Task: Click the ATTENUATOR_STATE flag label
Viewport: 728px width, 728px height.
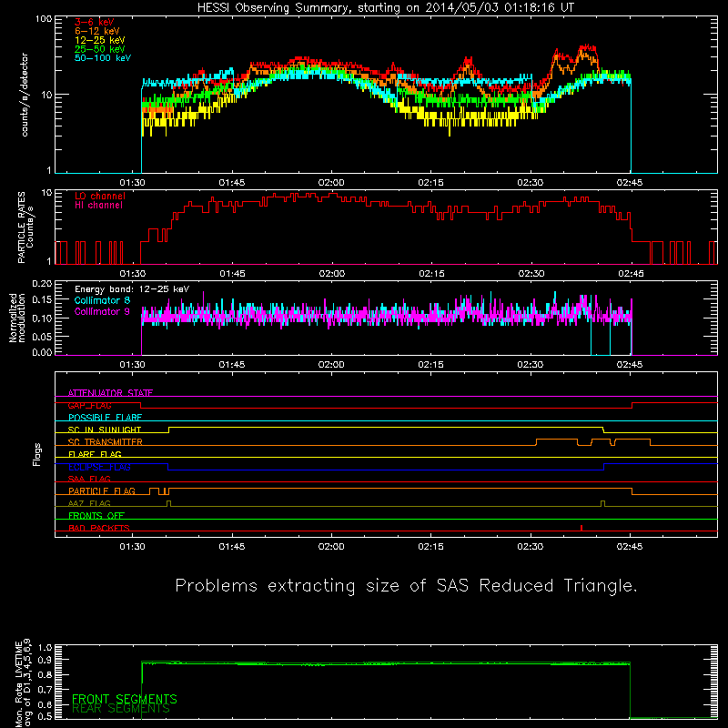Action: click(x=110, y=393)
